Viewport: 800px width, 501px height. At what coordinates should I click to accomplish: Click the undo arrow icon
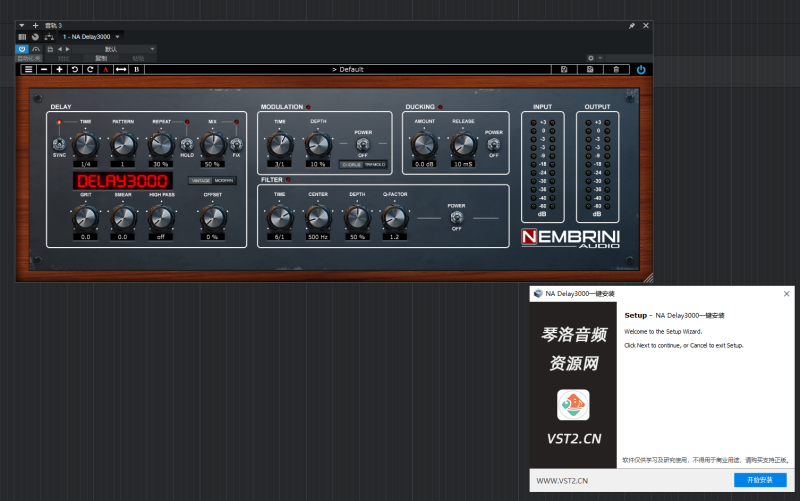click(x=74, y=69)
